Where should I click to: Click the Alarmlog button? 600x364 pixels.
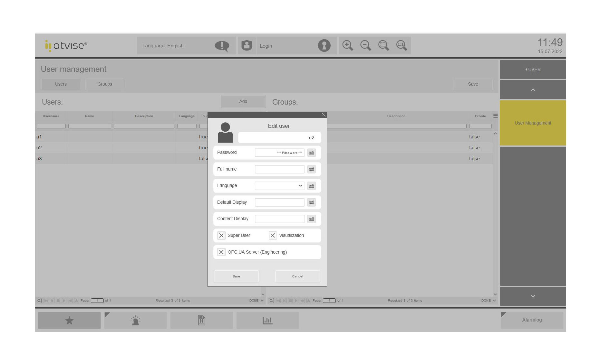point(532,320)
